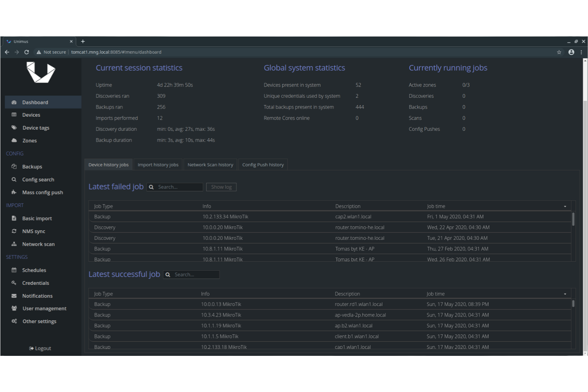Open a new browser tab with plus
This screenshot has height=392, width=588.
coord(83,41)
